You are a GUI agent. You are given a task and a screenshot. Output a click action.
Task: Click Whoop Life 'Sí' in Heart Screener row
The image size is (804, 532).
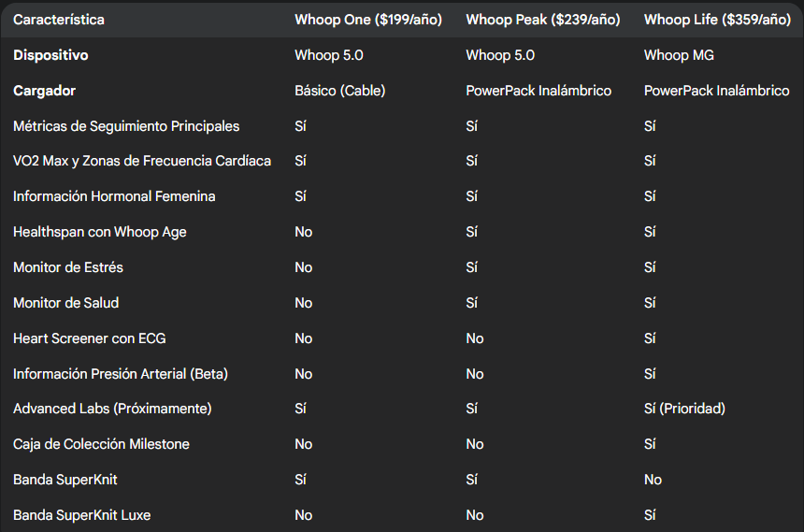[x=650, y=338]
